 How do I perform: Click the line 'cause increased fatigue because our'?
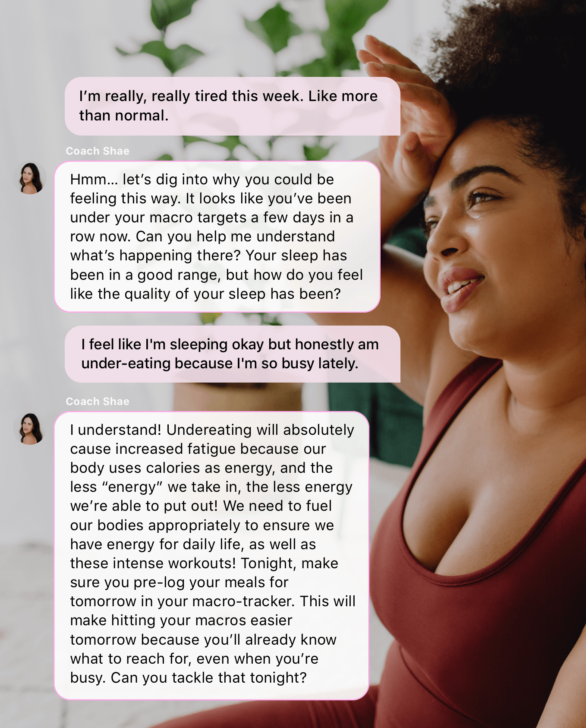point(198,449)
